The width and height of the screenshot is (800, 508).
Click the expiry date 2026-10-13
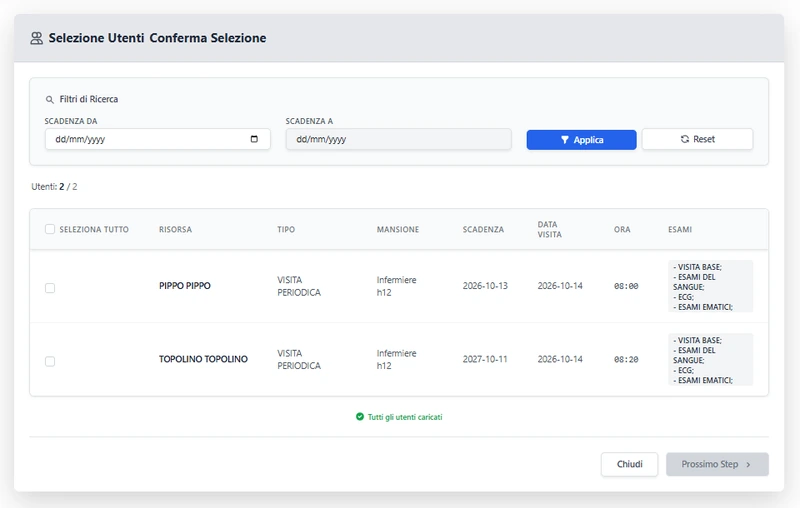485,286
